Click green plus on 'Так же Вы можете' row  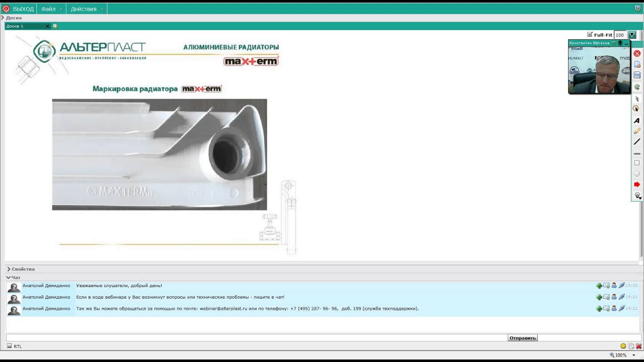[x=599, y=309]
